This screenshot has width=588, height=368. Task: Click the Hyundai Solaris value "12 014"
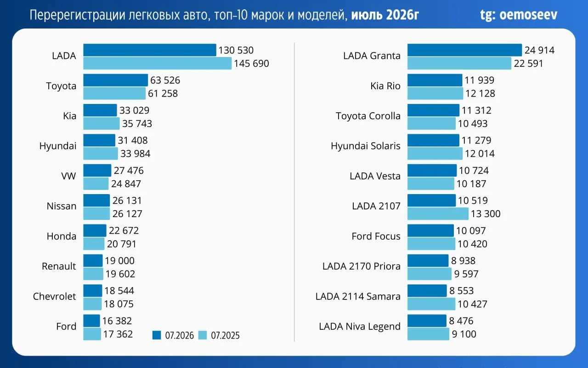coord(480,154)
